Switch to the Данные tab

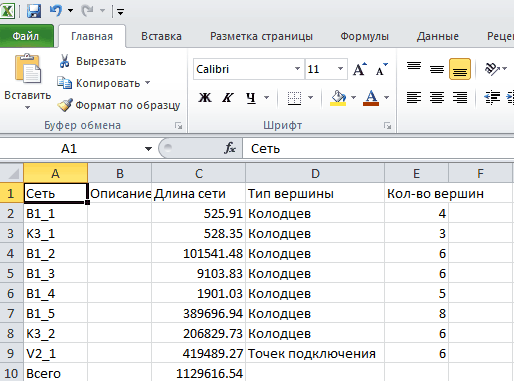click(x=438, y=36)
